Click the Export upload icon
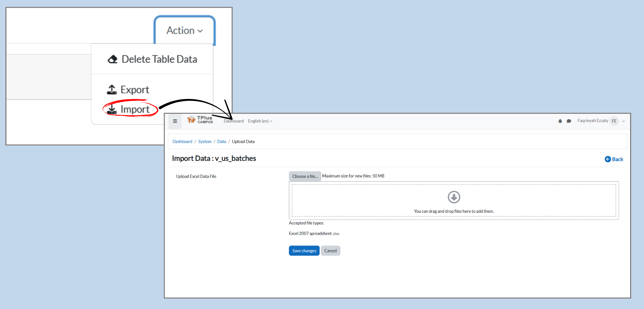Image resolution: width=644 pixels, height=309 pixels. (112, 90)
